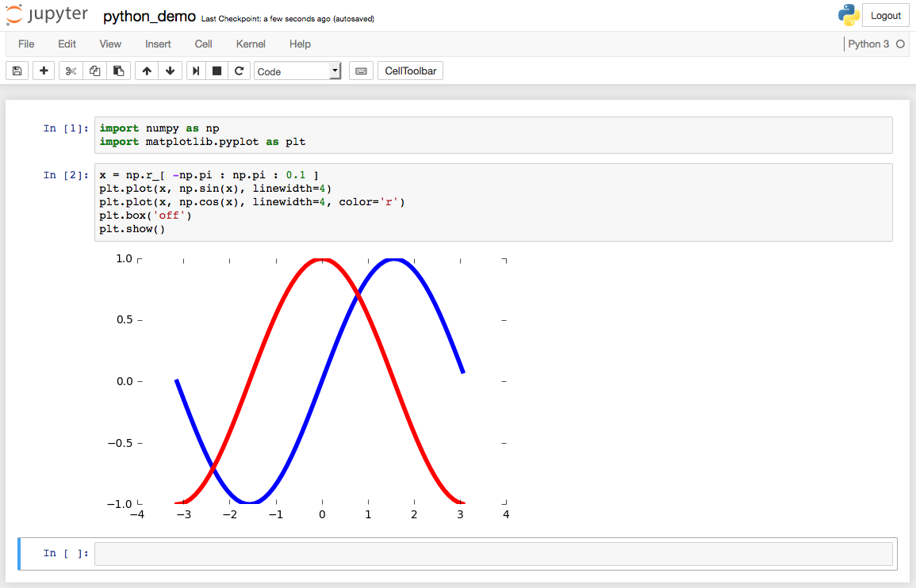Viewport: 916px width, 588px height.
Task: Cut selected cell with scissors icon
Action: (71, 71)
